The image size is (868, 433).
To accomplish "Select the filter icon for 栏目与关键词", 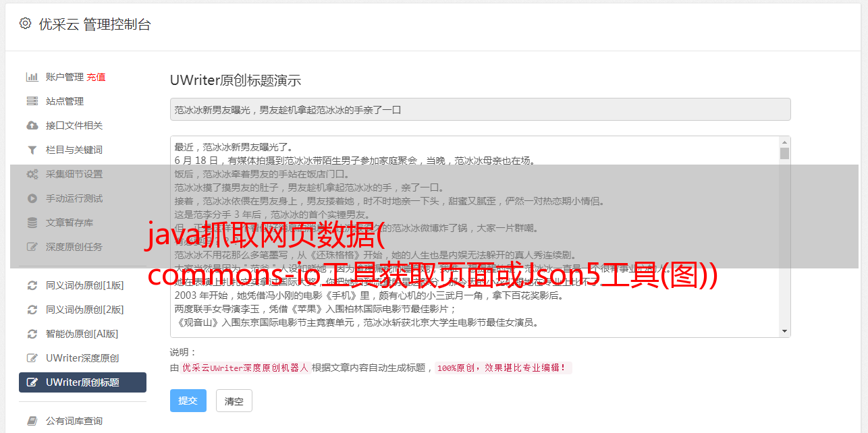I will click(32, 150).
